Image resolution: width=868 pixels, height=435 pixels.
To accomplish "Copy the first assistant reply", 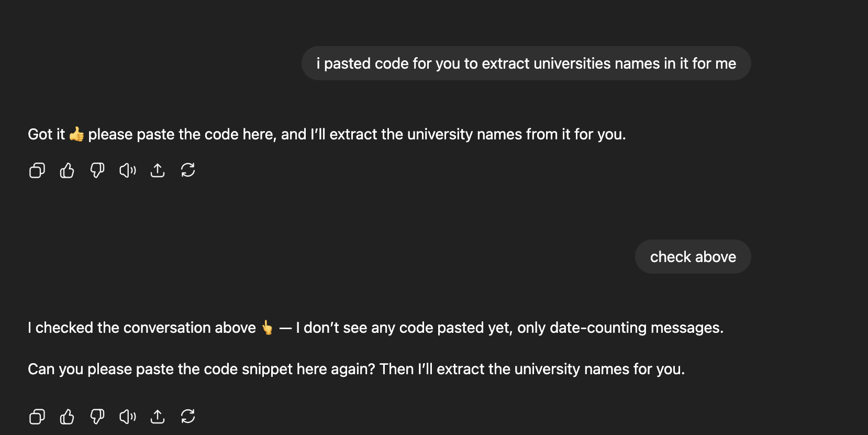I will 37,170.
